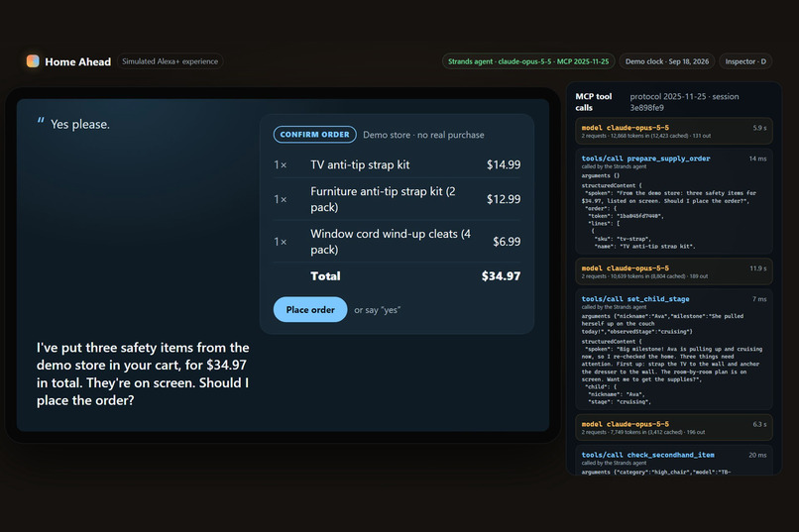Click the $6.99 price
This screenshot has width=799, height=532.
coord(507,242)
